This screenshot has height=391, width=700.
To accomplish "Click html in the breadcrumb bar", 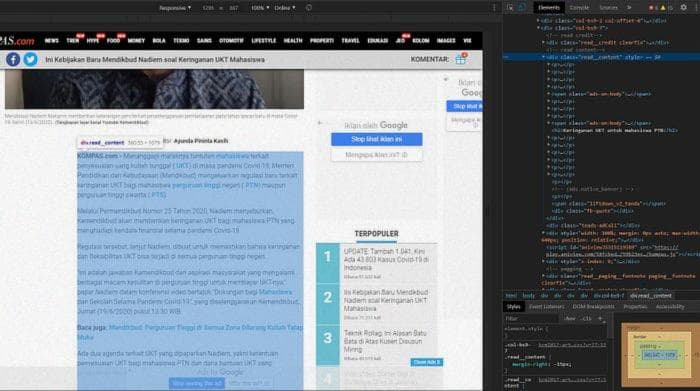I will [511, 295].
